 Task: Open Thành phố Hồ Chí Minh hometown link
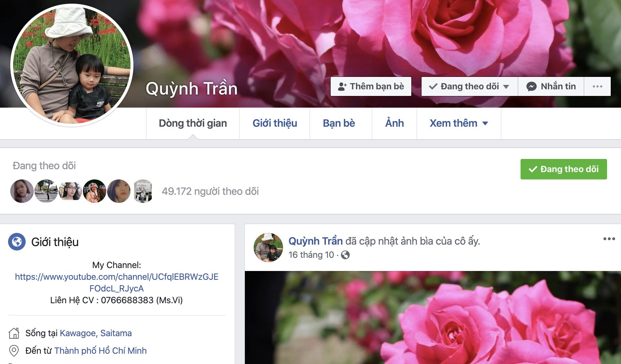click(100, 351)
